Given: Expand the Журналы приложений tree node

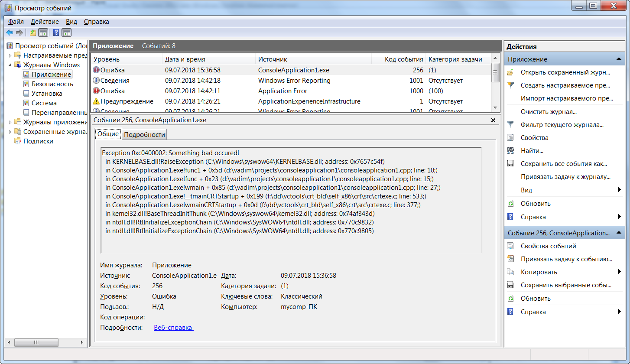Looking at the screenshot, I should pos(10,122).
